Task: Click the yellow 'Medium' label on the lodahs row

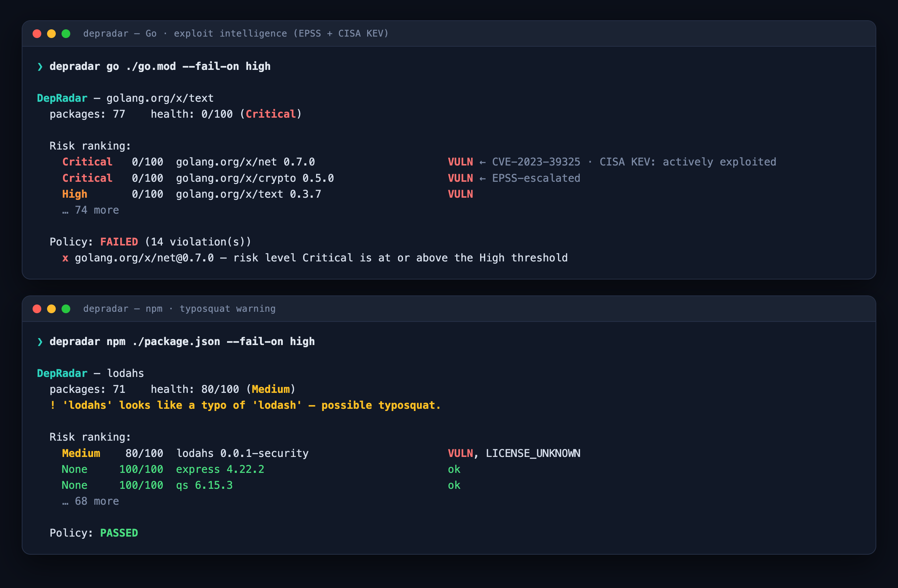Action: (81, 453)
